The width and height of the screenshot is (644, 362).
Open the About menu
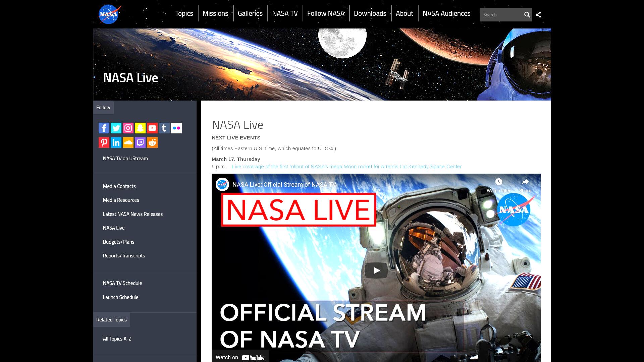point(405,13)
